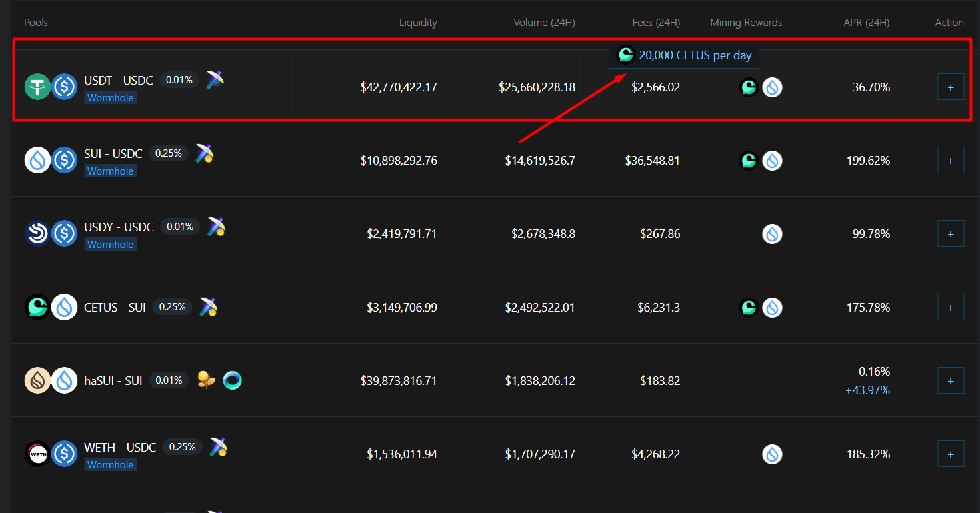This screenshot has height=513, width=980.
Task: Click CETUS reward icon in CETUS - SUI row
Action: click(749, 308)
